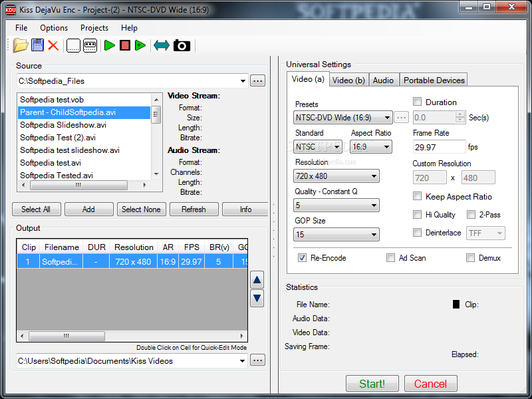Select Softpedia test.vob in source list
The image size is (532, 399).
pyautogui.click(x=84, y=100)
